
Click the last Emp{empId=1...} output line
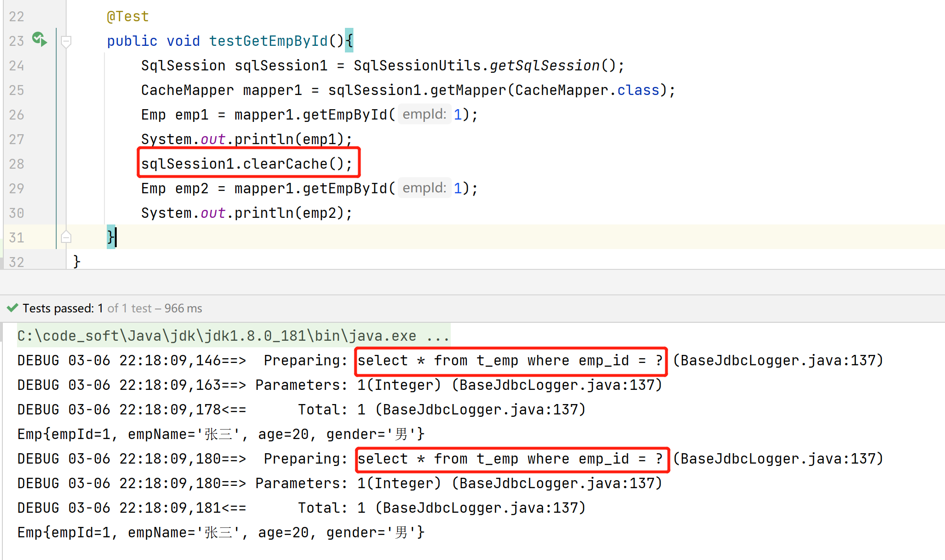pyautogui.click(x=221, y=533)
